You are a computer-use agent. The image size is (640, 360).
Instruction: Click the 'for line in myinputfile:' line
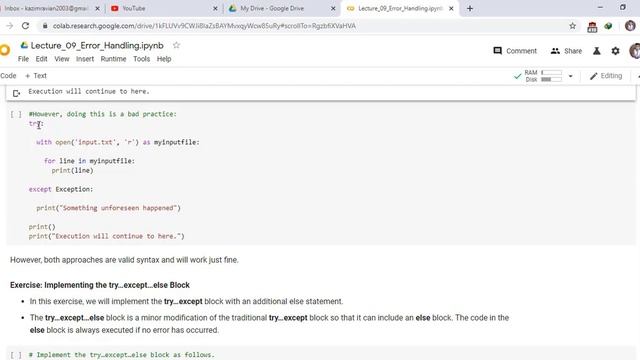pos(89,161)
